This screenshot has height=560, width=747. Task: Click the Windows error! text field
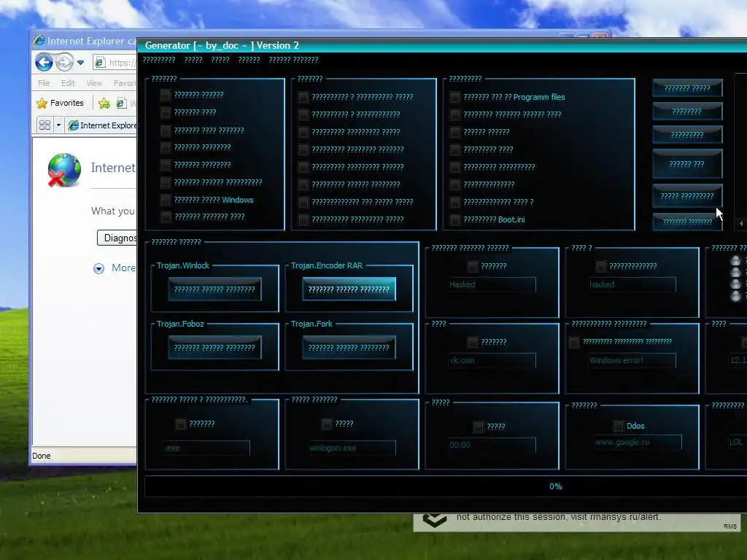pos(632,360)
